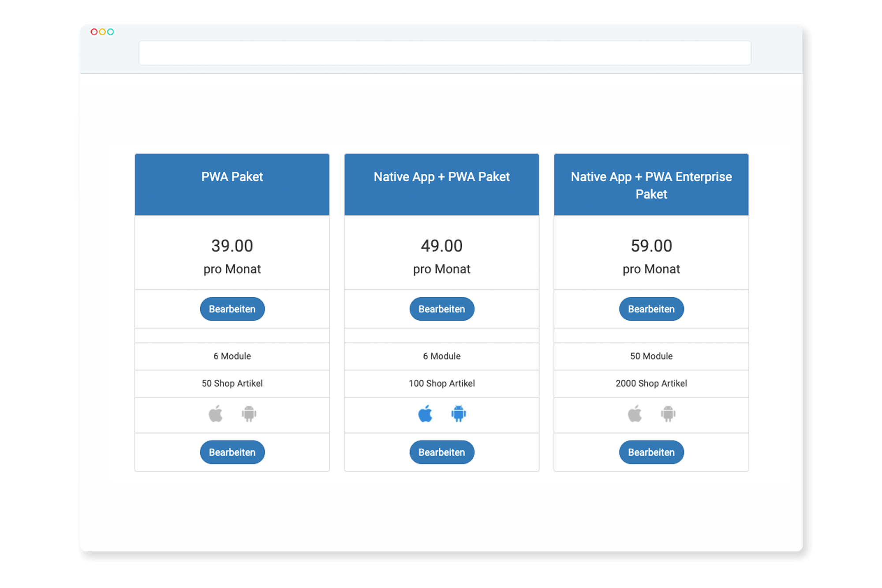Click the red window dot in browser mockup
The width and height of the screenshot is (882, 588).
pyautogui.click(x=94, y=32)
